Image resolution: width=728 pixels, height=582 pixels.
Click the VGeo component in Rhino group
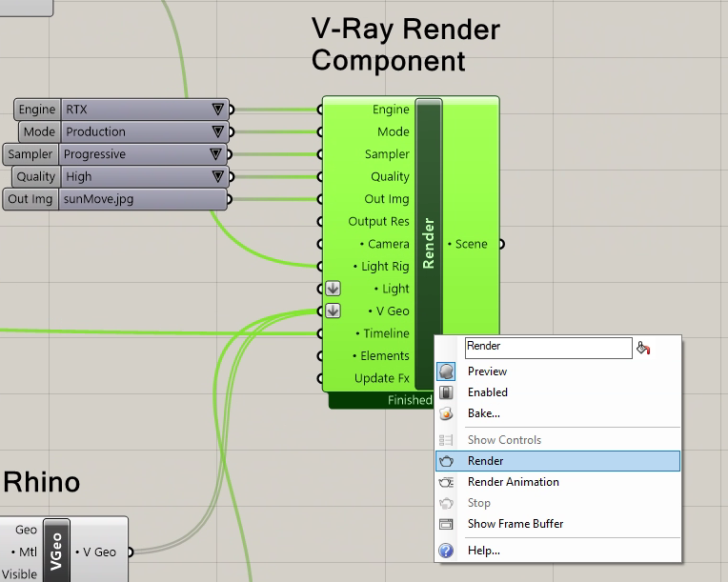[57, 550]
